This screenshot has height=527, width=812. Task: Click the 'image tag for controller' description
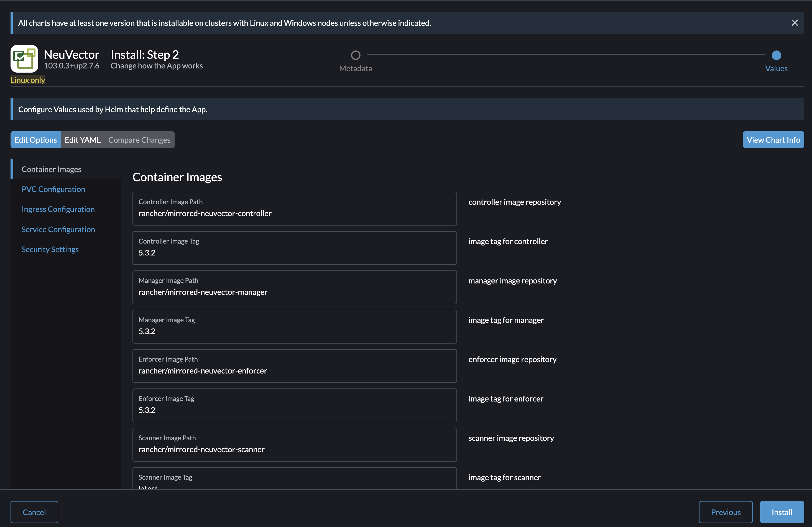(x=508, y=241)
